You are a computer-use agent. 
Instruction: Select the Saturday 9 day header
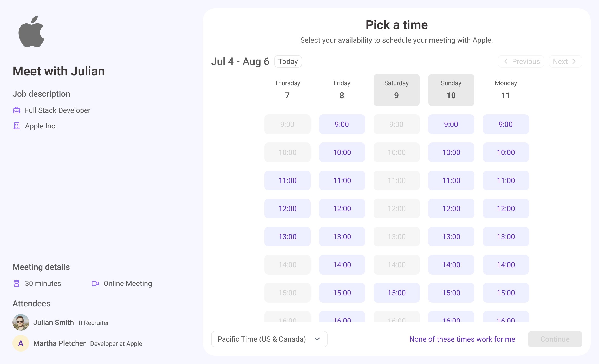click(396, 90)
